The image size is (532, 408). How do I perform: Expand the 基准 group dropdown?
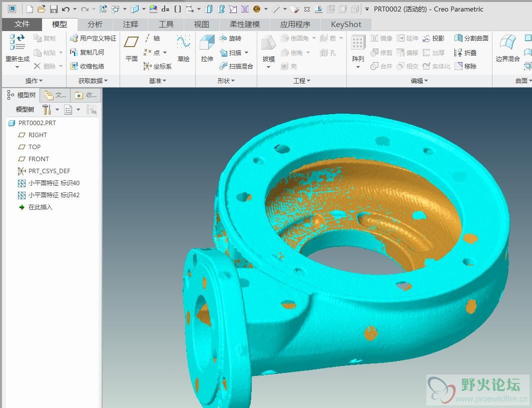158,81
